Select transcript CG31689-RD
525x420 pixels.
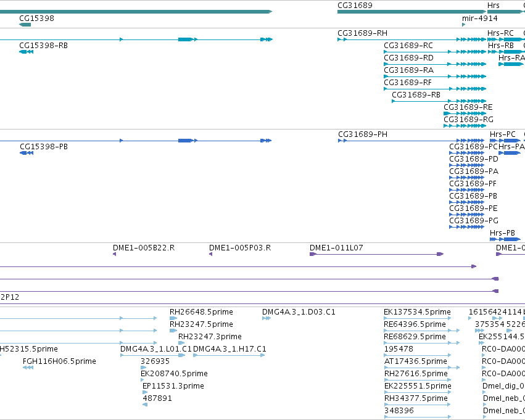[408, 58]
